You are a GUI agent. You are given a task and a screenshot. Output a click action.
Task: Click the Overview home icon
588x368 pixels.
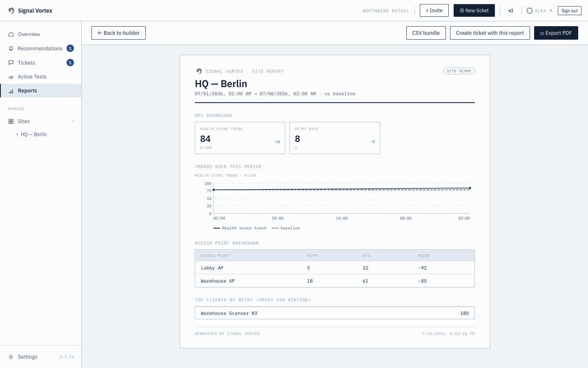pyautogui.click(x=11, y=34)
